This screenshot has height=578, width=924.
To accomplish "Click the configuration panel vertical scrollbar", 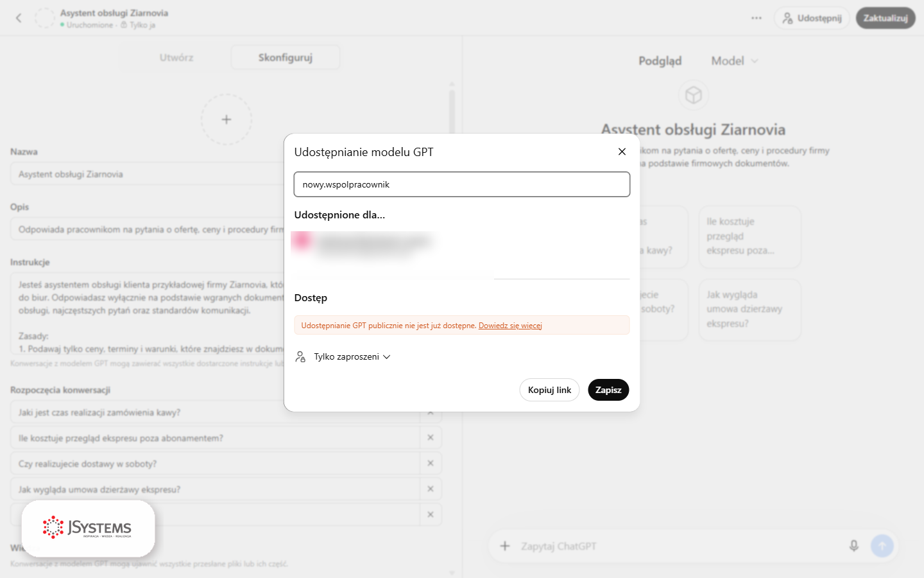I will pyautogui.click(x=452, y=110).
